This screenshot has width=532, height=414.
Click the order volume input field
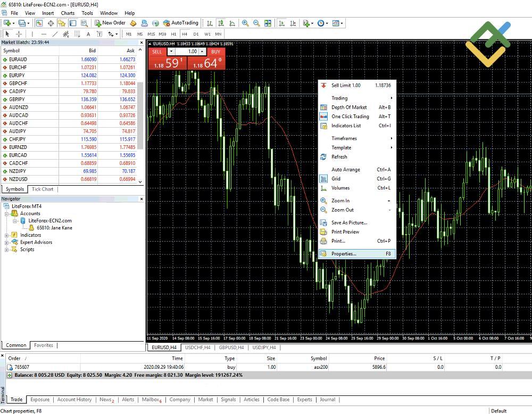[x=189, y=52]
